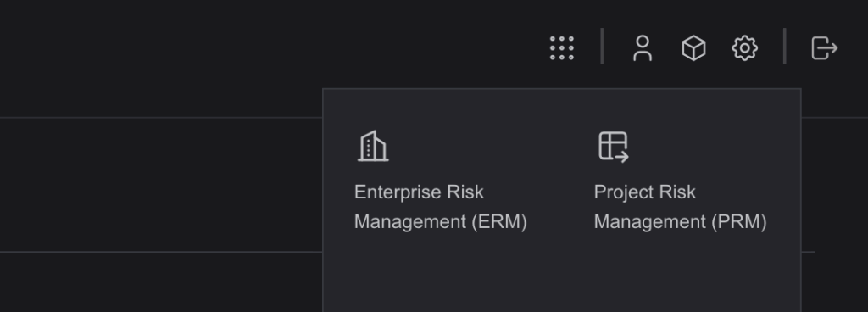The height and width of the screenshot is (312, 868).
Task: Open the nine-dot app launcher grid
Action: coord(561,48)
